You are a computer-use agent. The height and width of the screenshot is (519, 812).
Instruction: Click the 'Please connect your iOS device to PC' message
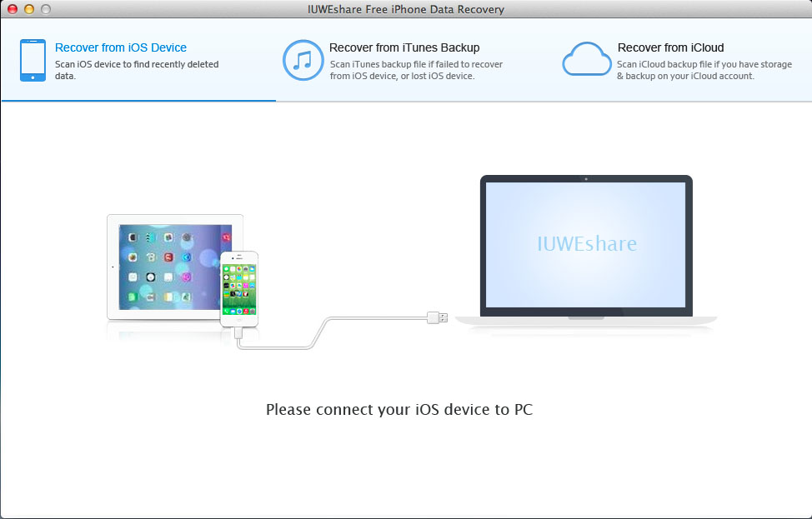[x=400, y=409]
